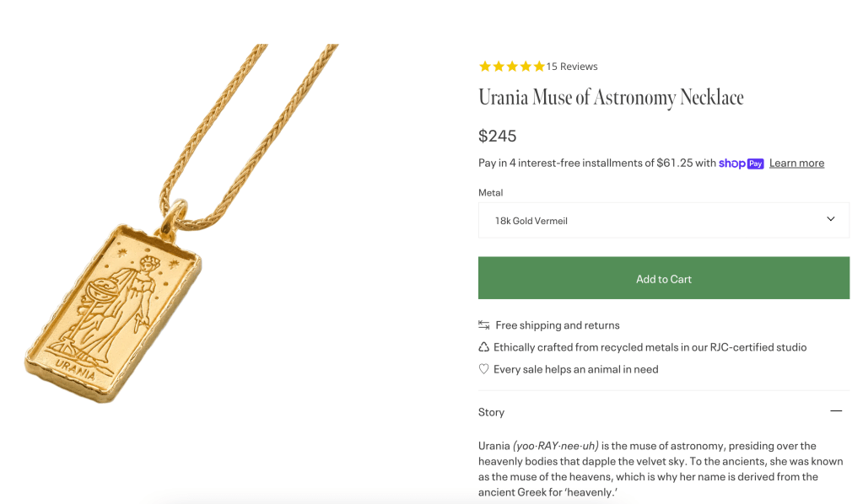863x504 pixels.
Task: Click the free shipping arrows icon
Action: point(483,324)
